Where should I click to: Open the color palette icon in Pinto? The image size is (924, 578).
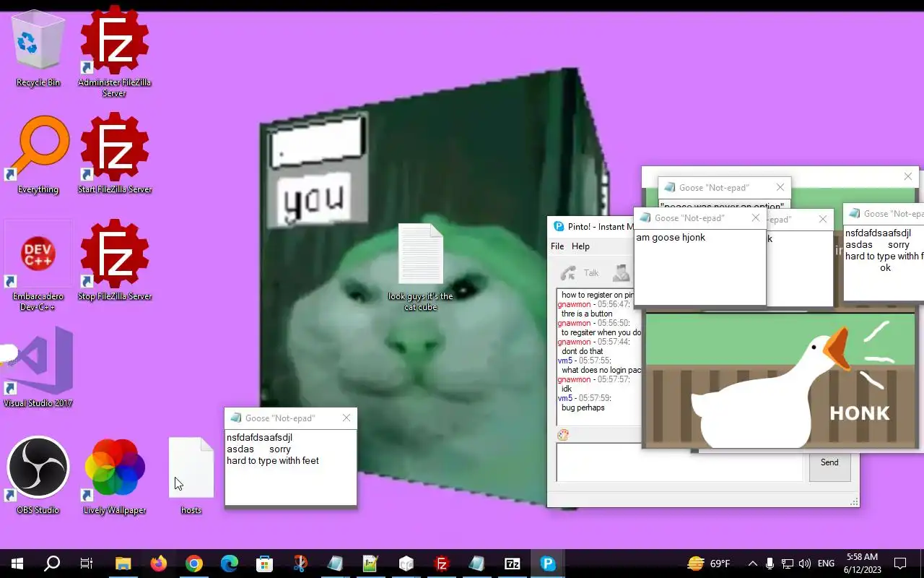[x=563, y=434]
